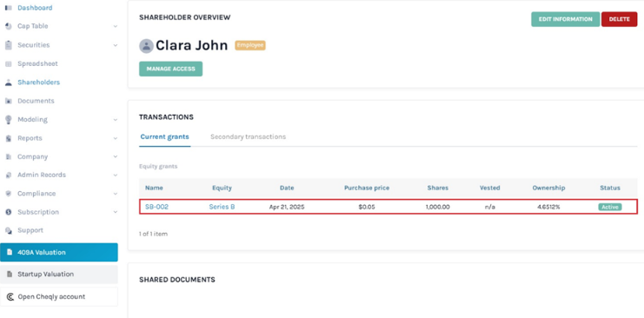Viewport: 644px width, 318px height.
Task: Click the Edit Information button
Action: pyautogui.click(x=566, y=19)
